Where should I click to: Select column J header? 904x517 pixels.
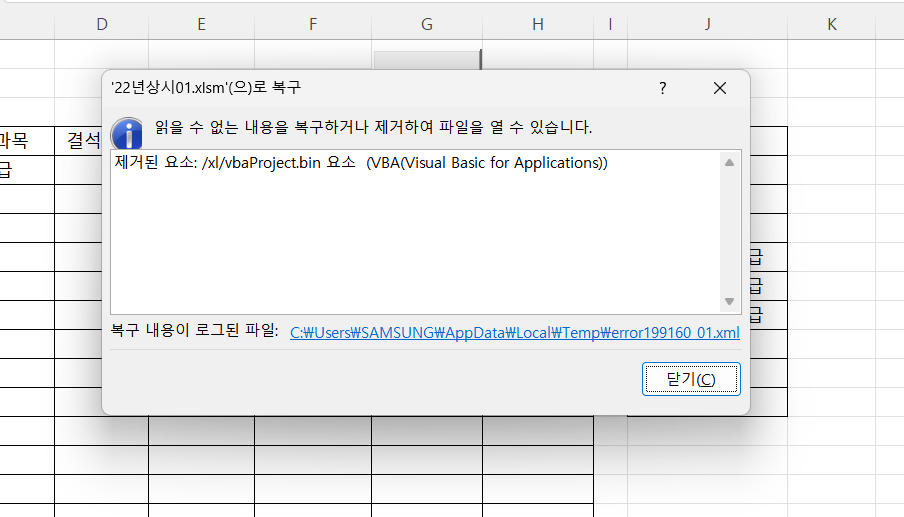tap(707, 24)
